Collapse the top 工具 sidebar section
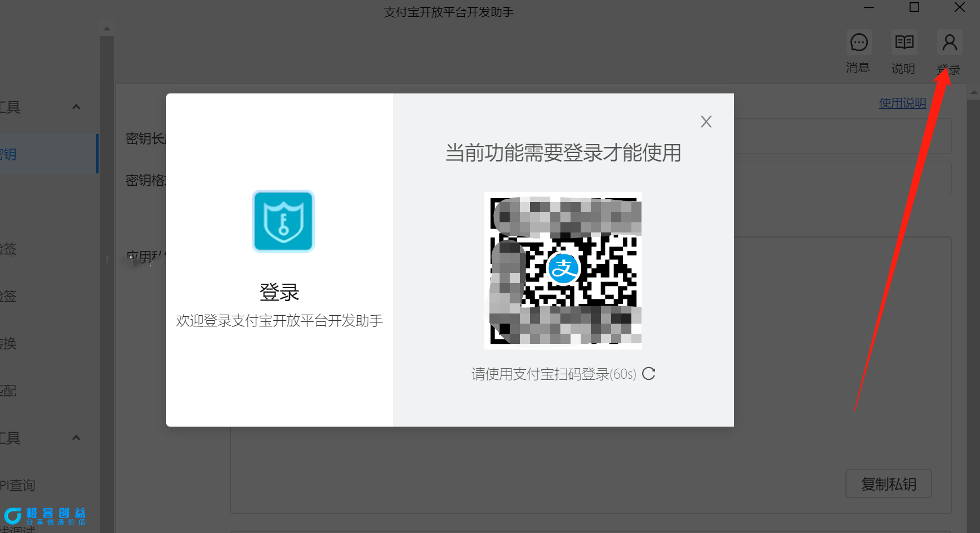Screen dimensions: 980x533 pos(77,106)
